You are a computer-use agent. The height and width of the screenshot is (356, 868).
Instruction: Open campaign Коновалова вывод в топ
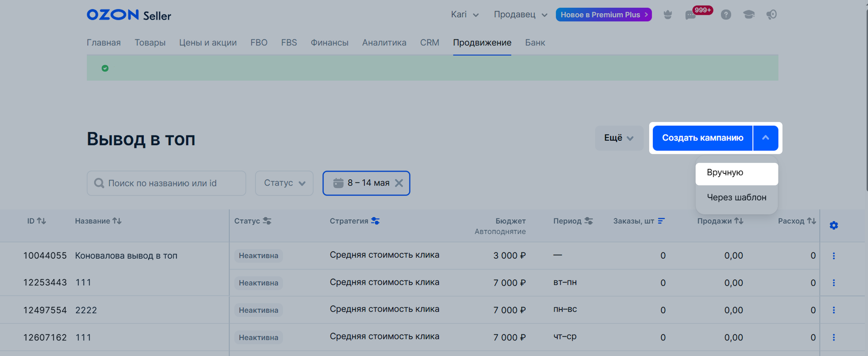coord(126,256)
